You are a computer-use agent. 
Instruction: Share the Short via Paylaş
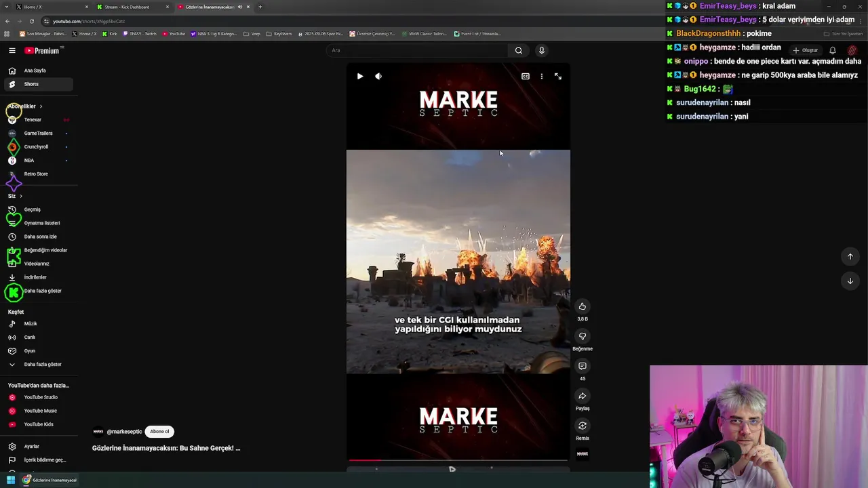coord(582,396)
